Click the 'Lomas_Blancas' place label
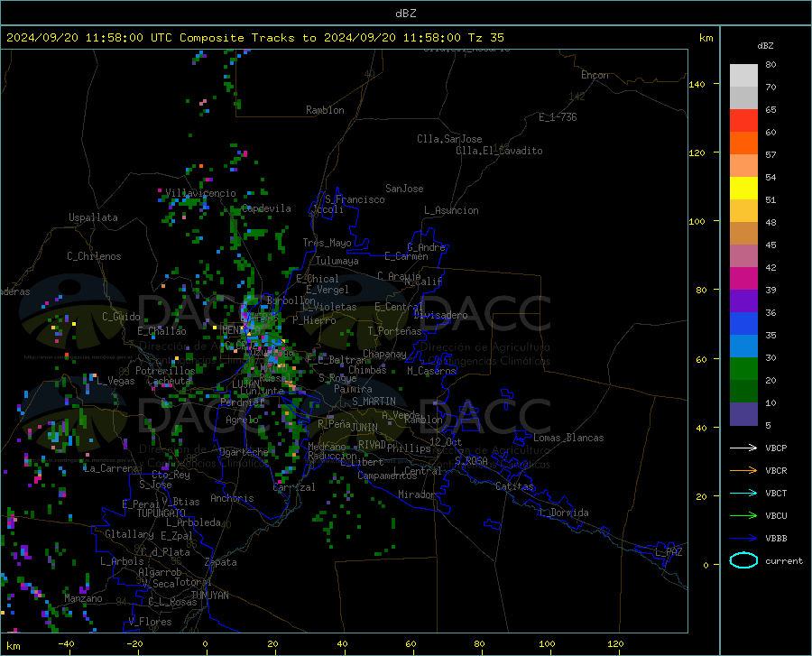 568,438
